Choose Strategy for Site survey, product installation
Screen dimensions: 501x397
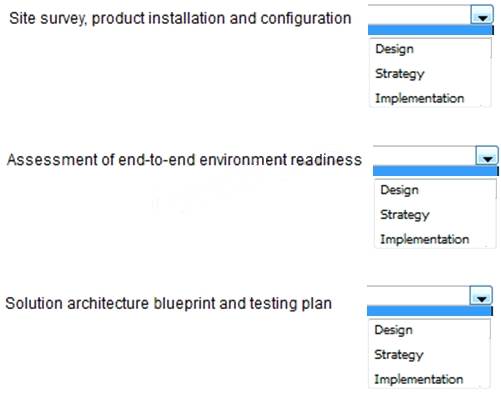pos(400,74)
